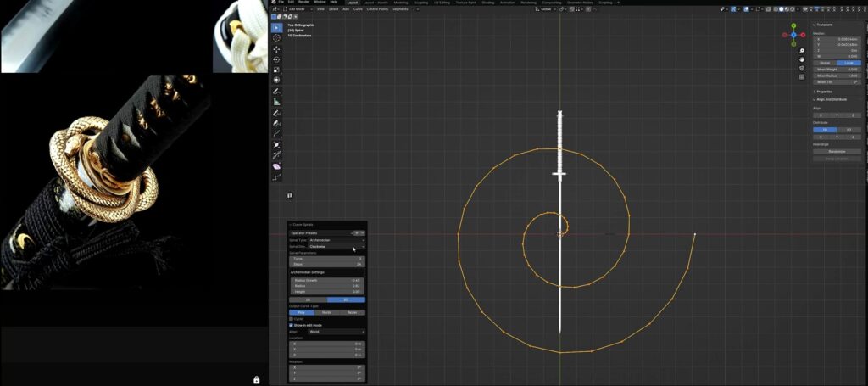Activate the Move tool
The height and width of the screenshot is (386, 868).
(276, 49)
